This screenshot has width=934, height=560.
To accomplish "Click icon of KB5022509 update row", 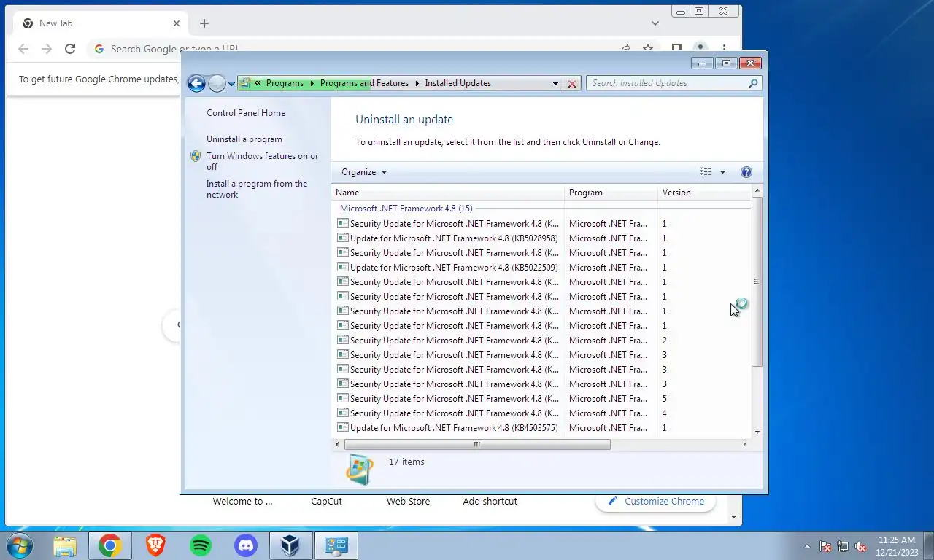I will click(342, 267).
